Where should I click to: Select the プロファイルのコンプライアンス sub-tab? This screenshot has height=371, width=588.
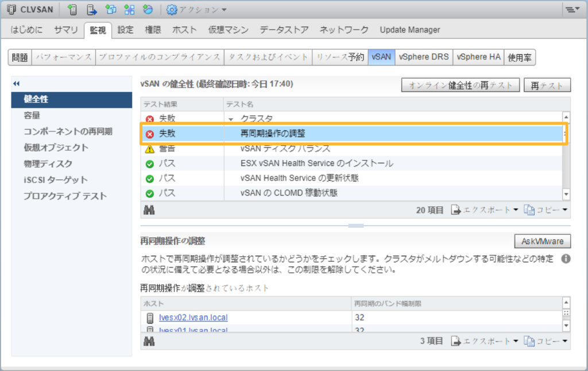(x=160, y=57)
